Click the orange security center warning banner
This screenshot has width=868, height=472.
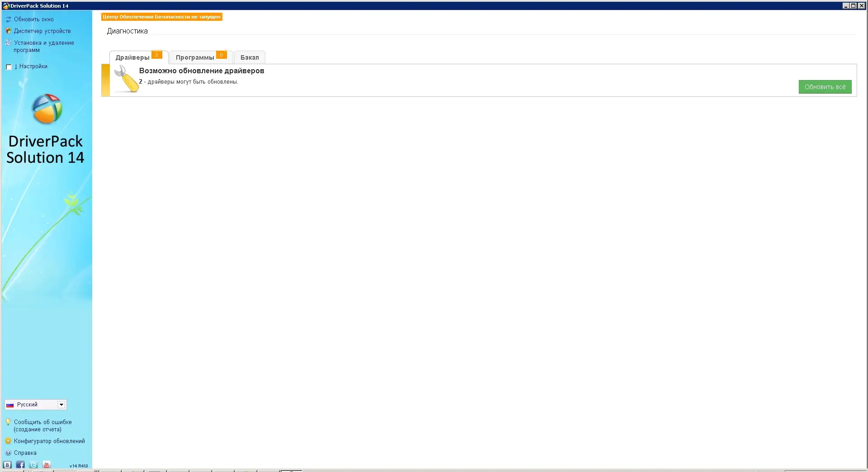coord(161,17)
